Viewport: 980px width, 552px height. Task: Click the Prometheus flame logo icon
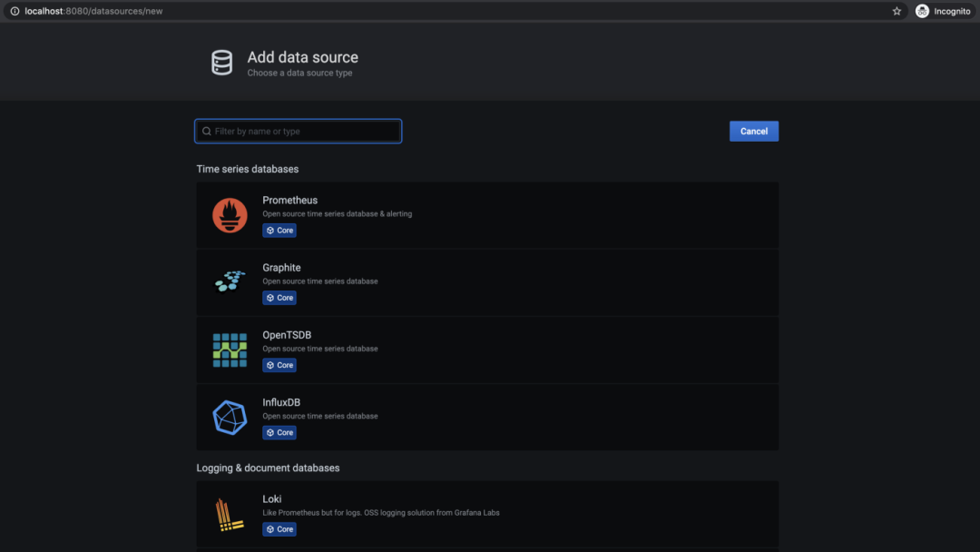click(x=230, y=215)
